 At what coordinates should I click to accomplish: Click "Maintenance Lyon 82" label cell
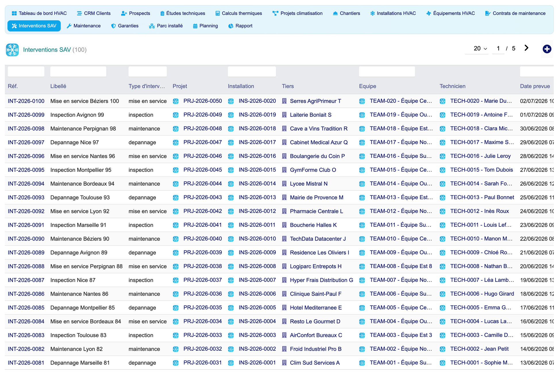point(76,349)
